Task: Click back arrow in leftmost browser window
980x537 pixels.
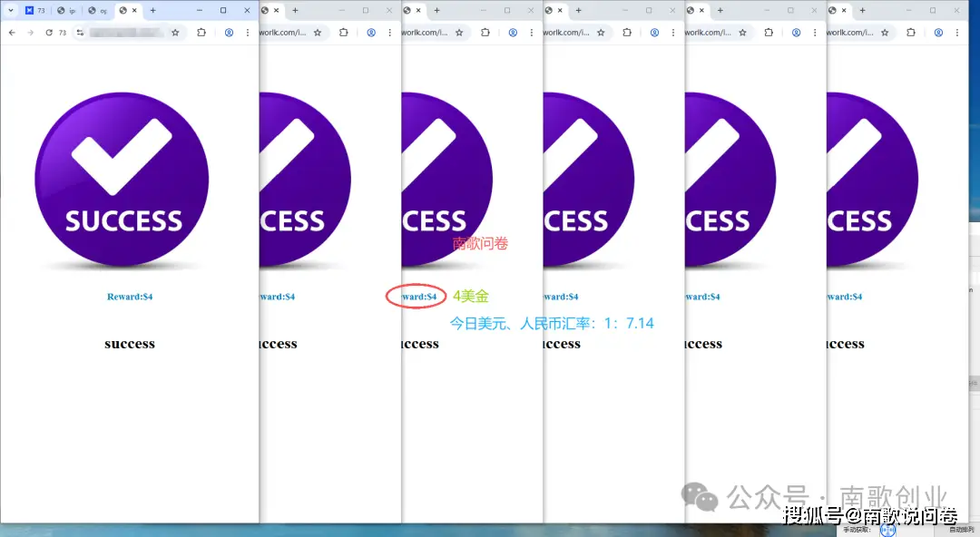Action: 12,33
